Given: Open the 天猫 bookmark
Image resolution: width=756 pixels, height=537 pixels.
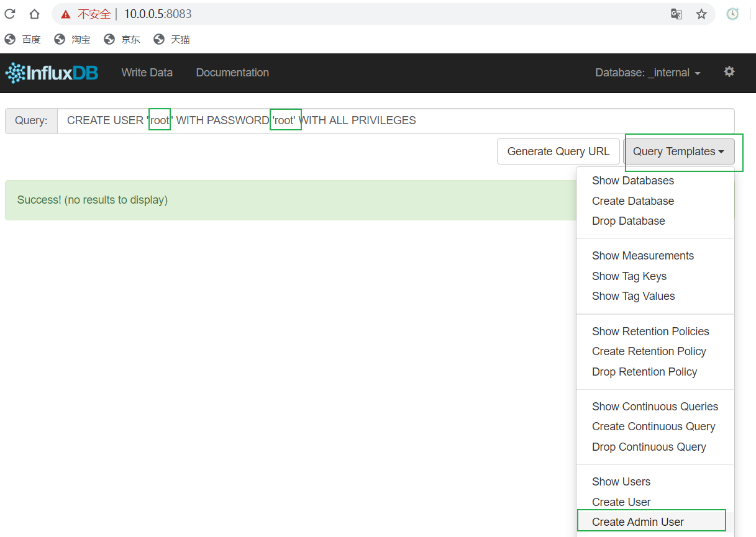Looking at the screenshot, I should 171,40.
